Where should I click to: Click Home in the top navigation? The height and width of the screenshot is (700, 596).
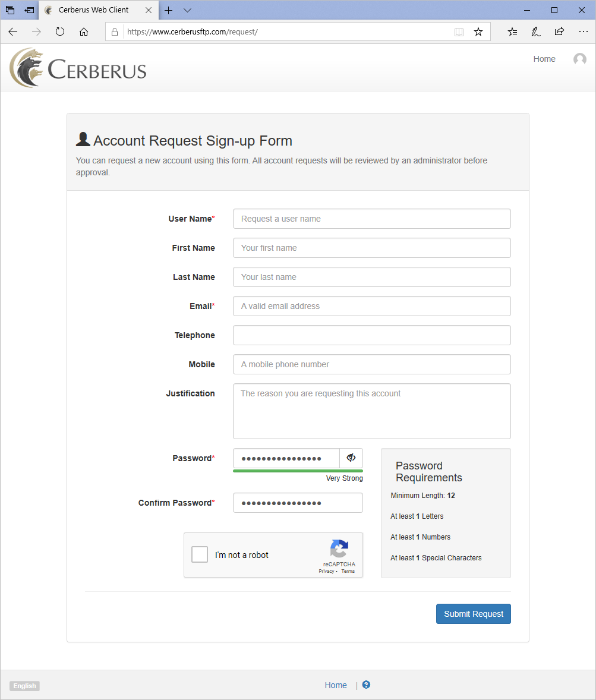(x=544, y=59)
